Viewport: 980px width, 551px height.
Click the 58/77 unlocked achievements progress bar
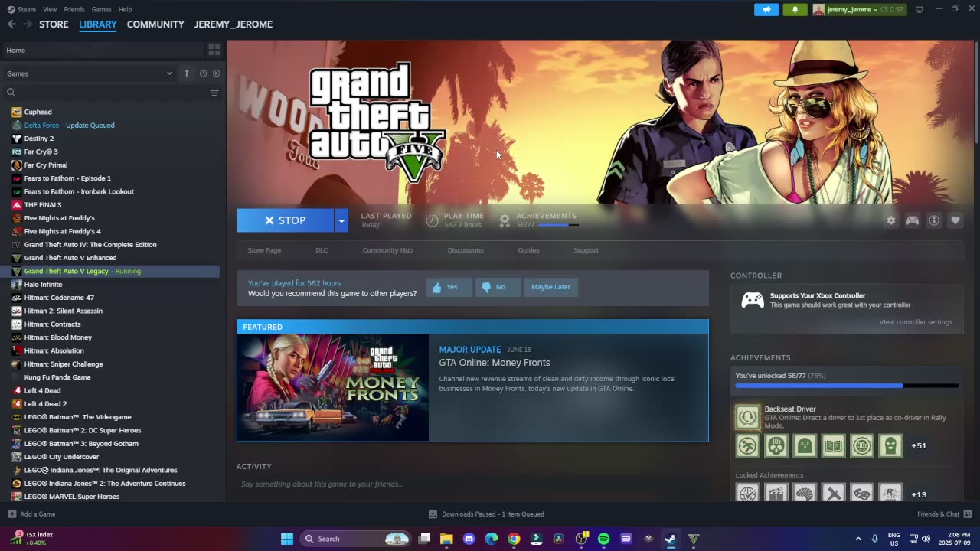(x=847, y=386)
